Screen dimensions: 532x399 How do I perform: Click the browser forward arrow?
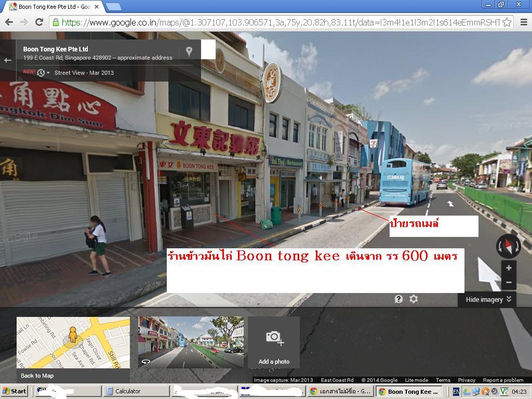(24, 22)
